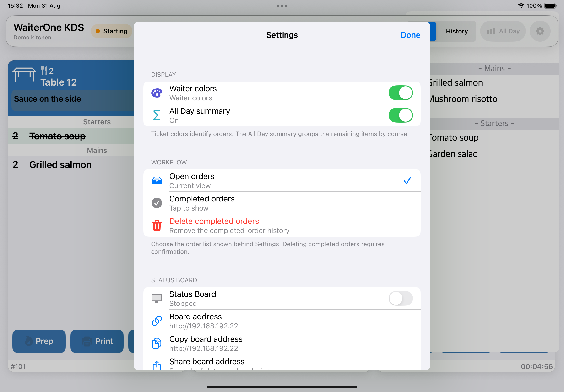Choose Delete completed orders

(282, 225)
